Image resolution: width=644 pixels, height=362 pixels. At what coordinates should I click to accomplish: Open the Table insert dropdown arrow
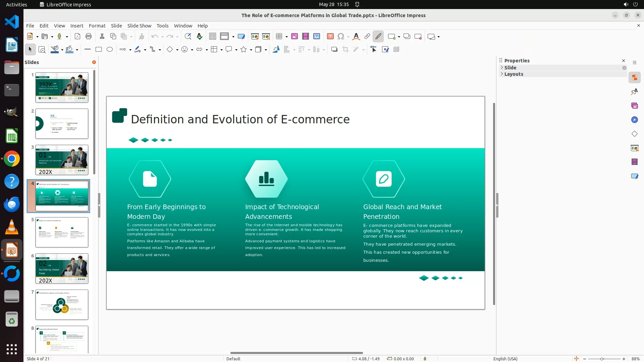coord(286,37)
